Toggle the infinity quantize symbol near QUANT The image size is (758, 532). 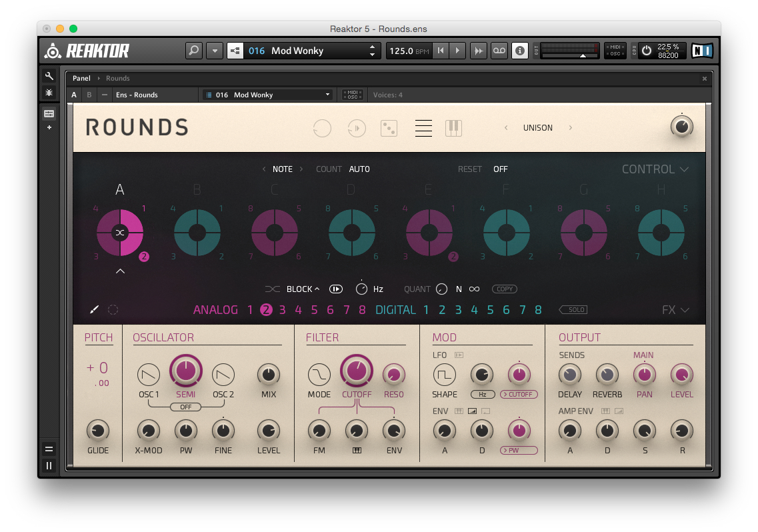474,289
